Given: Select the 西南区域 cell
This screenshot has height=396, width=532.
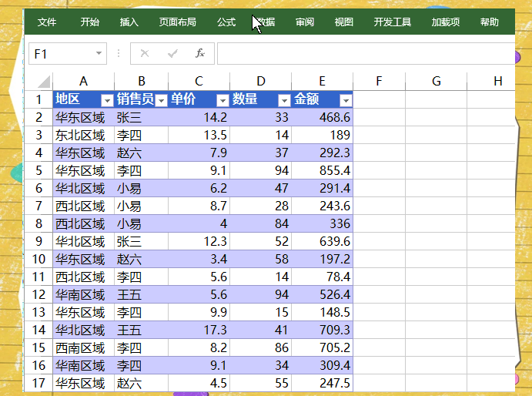Looking at the screenshot, I should (x=83, y=347).
